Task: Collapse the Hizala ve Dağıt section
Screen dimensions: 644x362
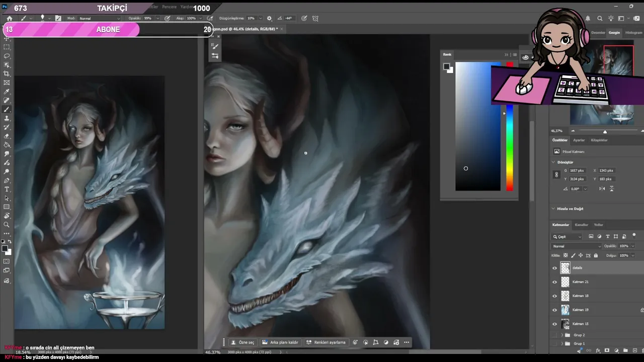Action: click(553, 209)
